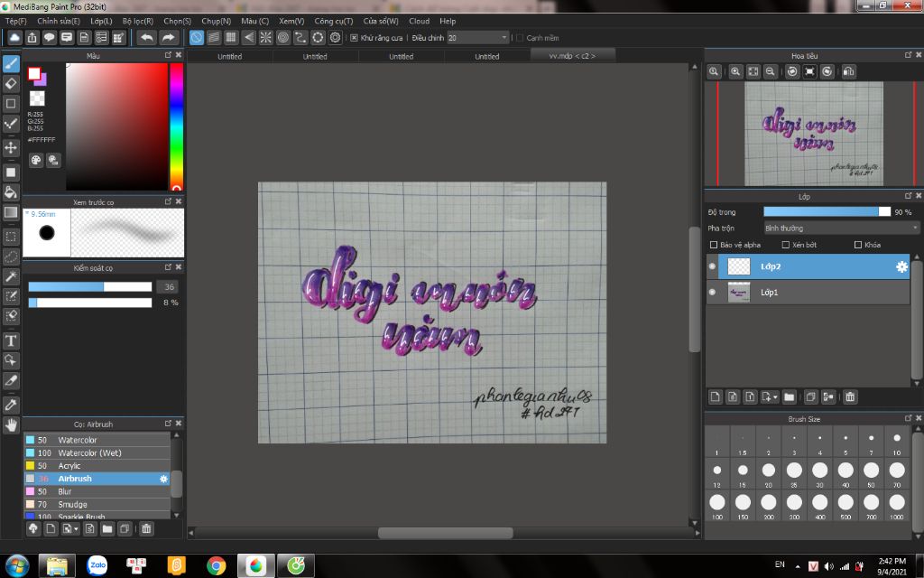Zoom in on the navigator preview
The width and height of the screenshot is (924, 578).
736,71
